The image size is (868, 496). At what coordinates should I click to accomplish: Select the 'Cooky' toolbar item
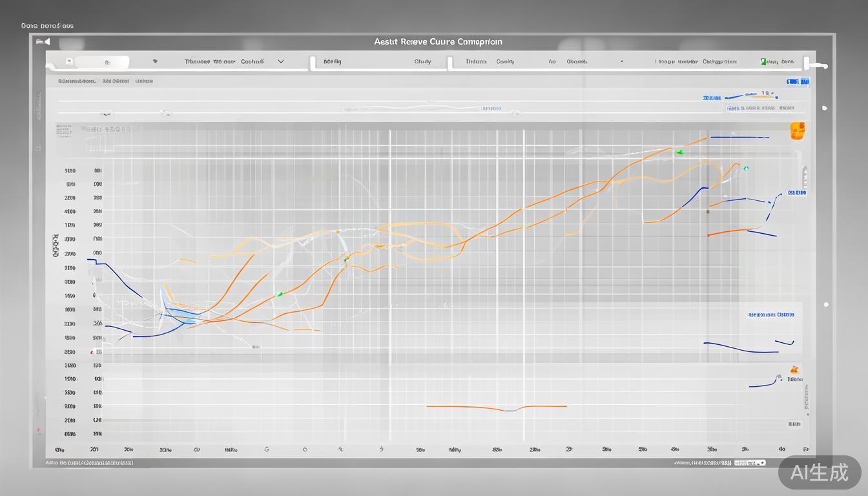pos(505,62)
